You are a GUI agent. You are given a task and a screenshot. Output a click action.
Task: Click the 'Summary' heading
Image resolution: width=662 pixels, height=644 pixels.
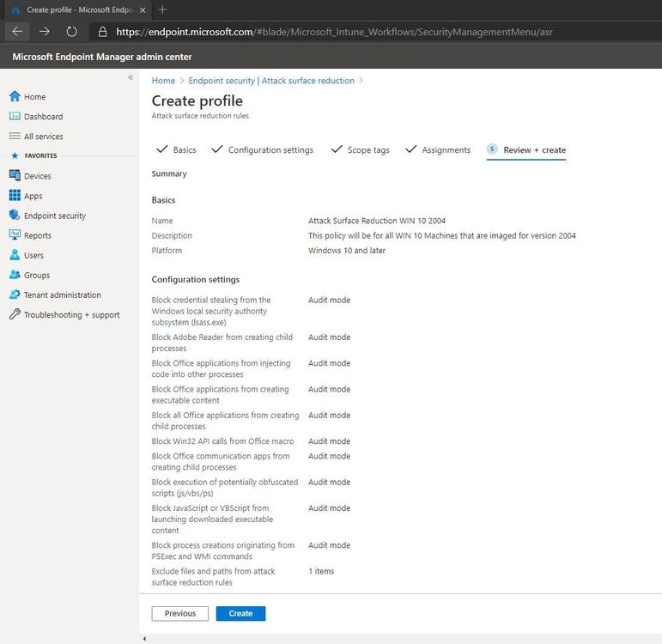click(169, 173)
